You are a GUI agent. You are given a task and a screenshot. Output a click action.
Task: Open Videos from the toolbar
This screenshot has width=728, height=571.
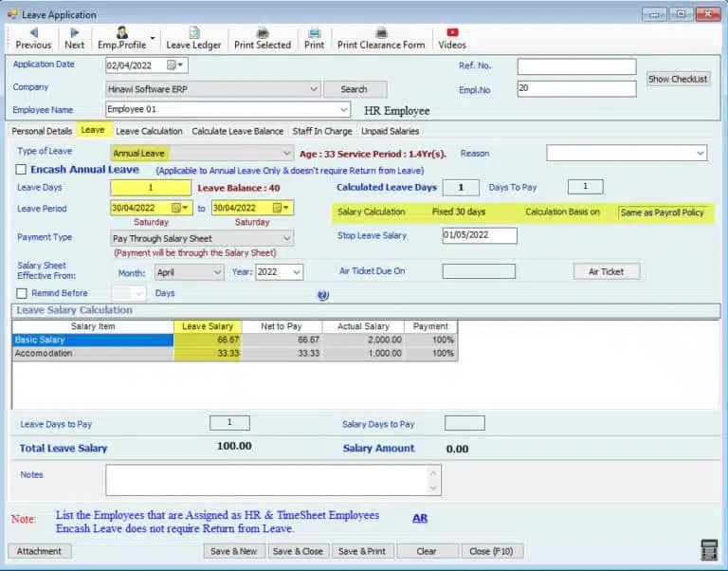click(x=452, y=38)
